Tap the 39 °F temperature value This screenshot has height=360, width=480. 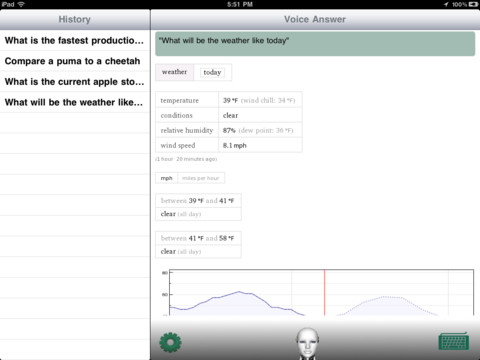(230, 100)
